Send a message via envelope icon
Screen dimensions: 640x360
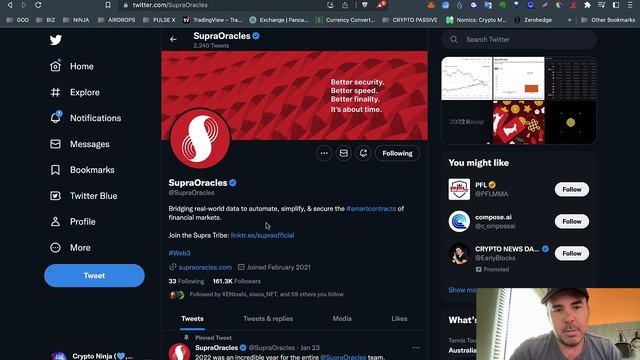pyautogui.click(x=344, y=153)
